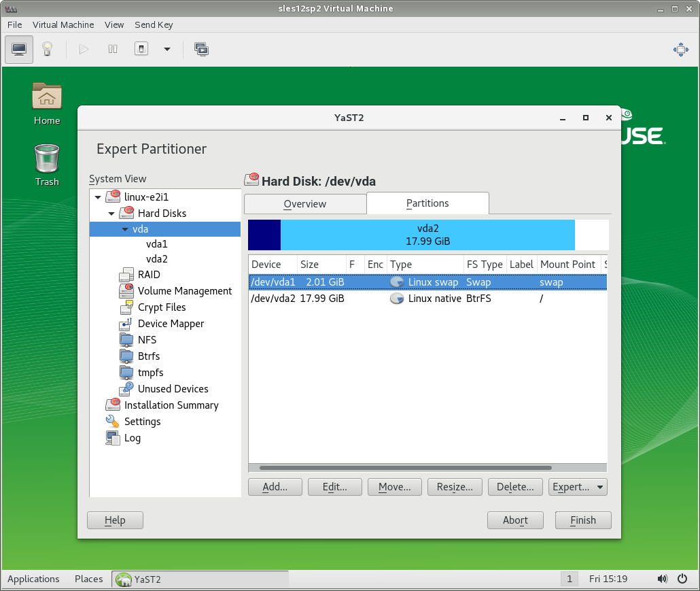The width and height of the screenshot is (700, 591).
Task: Collapse the linux-e2i1 tree node
Action: tap(99, 197)
